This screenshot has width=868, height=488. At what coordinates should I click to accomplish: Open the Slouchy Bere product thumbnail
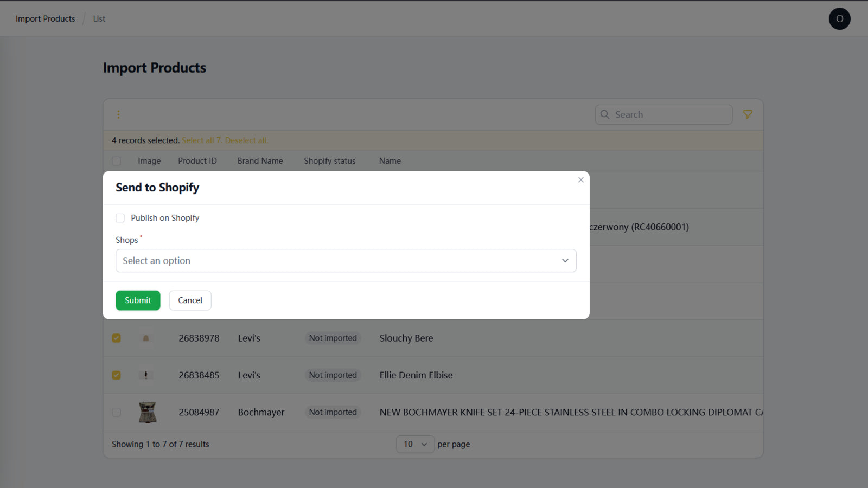pyautogui.click(x=146, y=338)
